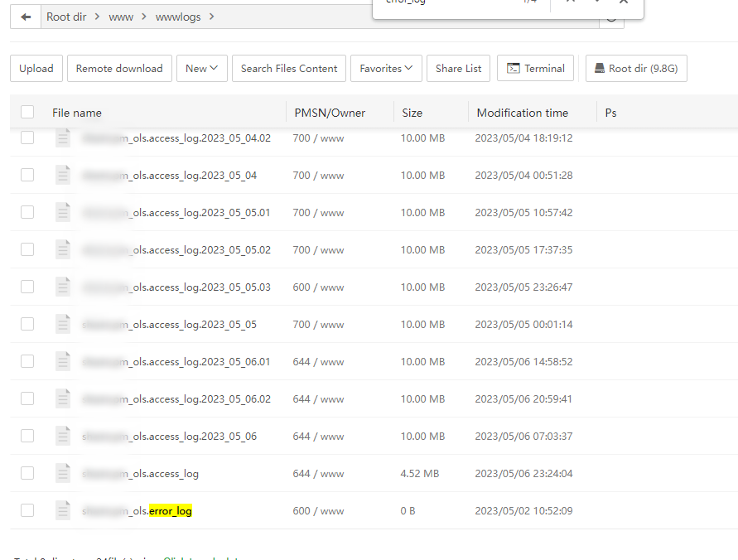The height and width of the screenshot is (560, 738).
Task: Select checkbox of access_log.2023_05_05.02
Action: click(27, 249)
